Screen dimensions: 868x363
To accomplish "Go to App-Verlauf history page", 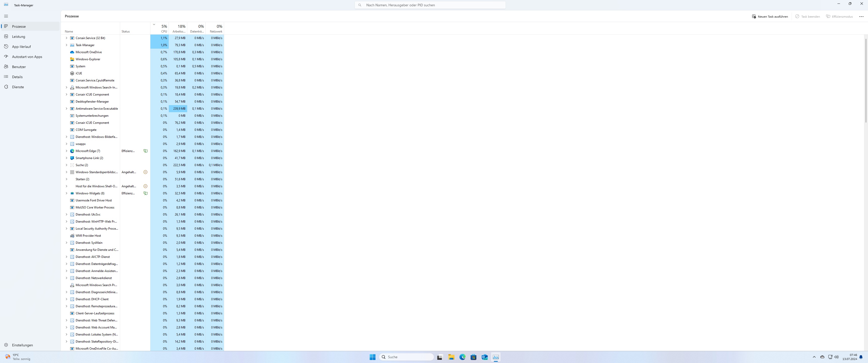I will pyautogui.click(x=21, y=46).
